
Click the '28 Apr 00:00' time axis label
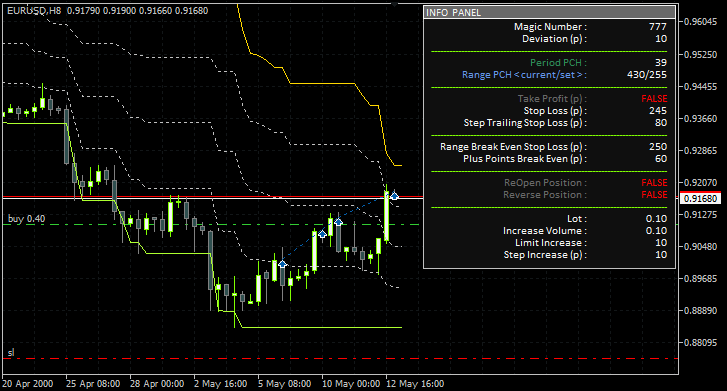(x=157, y=384)
